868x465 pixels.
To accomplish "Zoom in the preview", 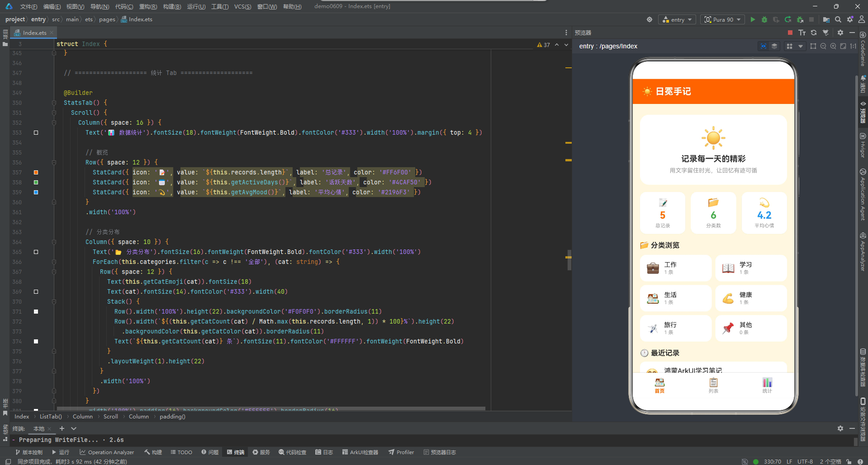I will click(833, 46).
